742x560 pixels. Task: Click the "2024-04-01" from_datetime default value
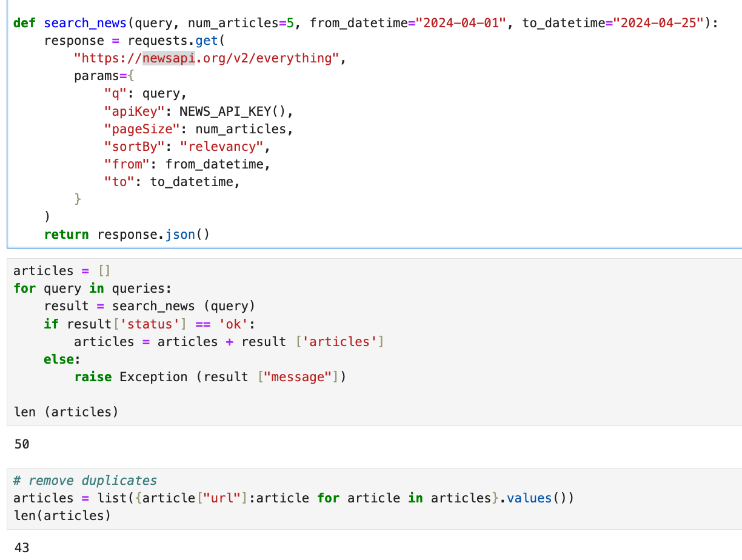[x=461, y=24]
